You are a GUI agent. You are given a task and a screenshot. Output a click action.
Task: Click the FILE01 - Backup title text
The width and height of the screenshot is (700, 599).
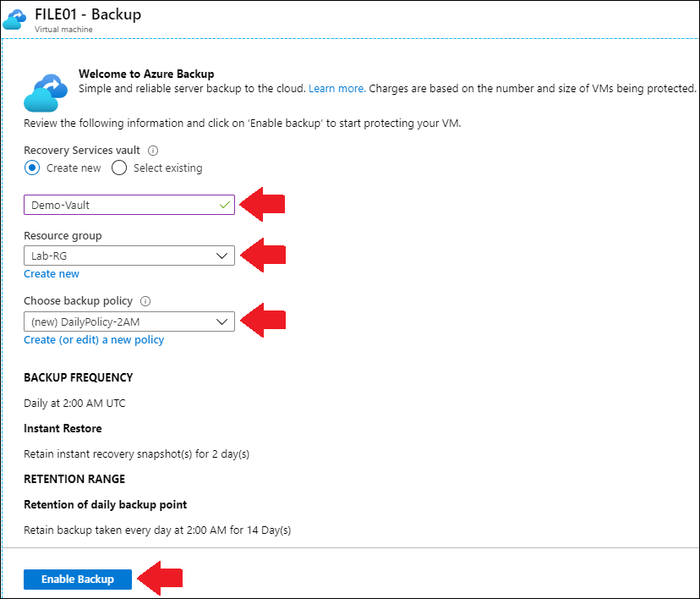[x=88, y=14]
